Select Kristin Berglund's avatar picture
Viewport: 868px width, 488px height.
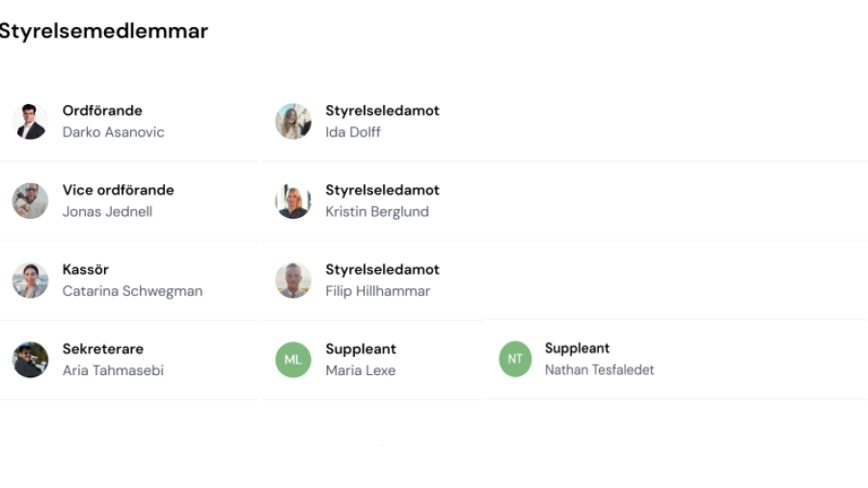click(293, 201)
